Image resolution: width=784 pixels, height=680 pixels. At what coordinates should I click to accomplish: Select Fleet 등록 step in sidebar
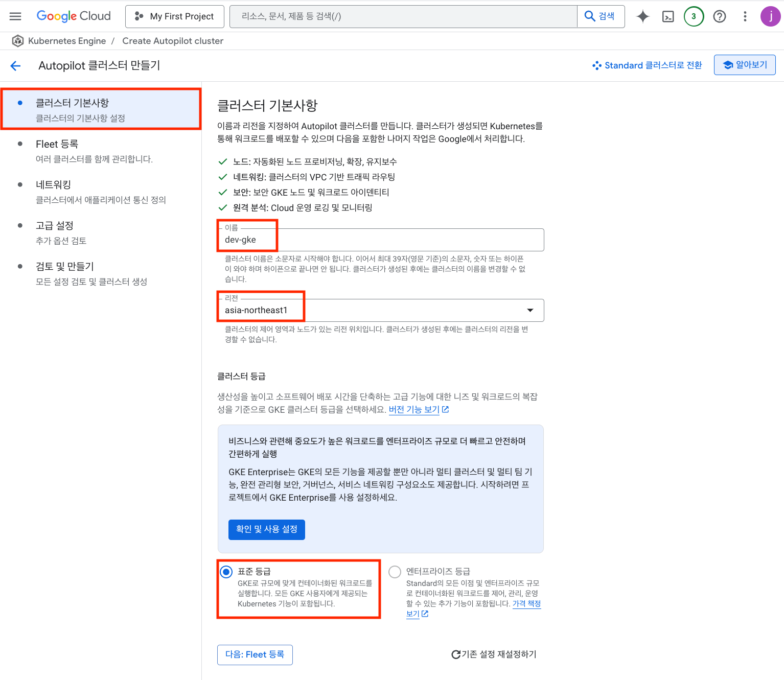tap(101, 151)
